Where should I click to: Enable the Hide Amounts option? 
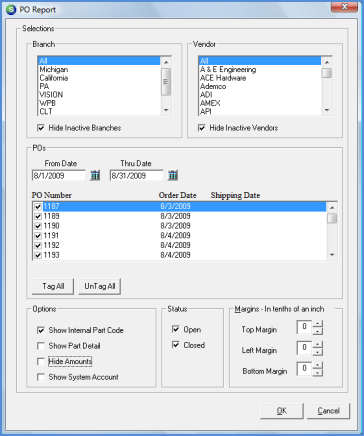[x=41, y=362]
